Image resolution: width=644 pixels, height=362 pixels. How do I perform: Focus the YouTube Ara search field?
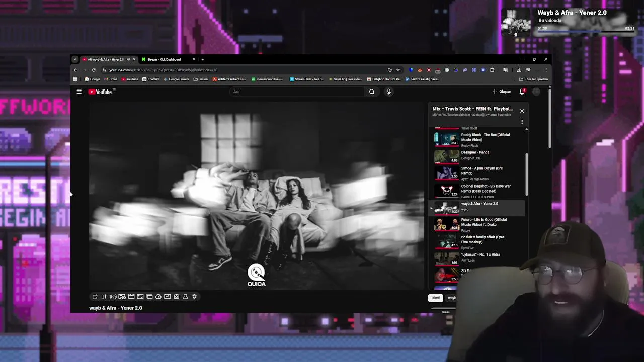click(297, 92)
